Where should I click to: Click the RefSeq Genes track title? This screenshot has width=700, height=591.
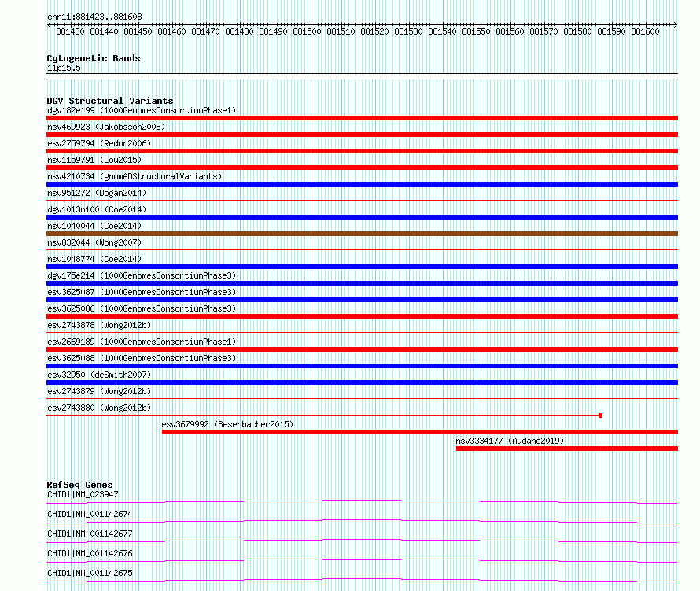coord(80,485)
